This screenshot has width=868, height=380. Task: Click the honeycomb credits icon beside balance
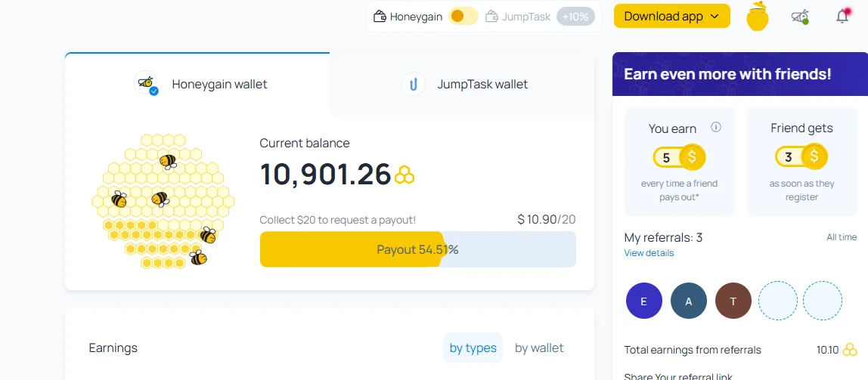[405, 175]
